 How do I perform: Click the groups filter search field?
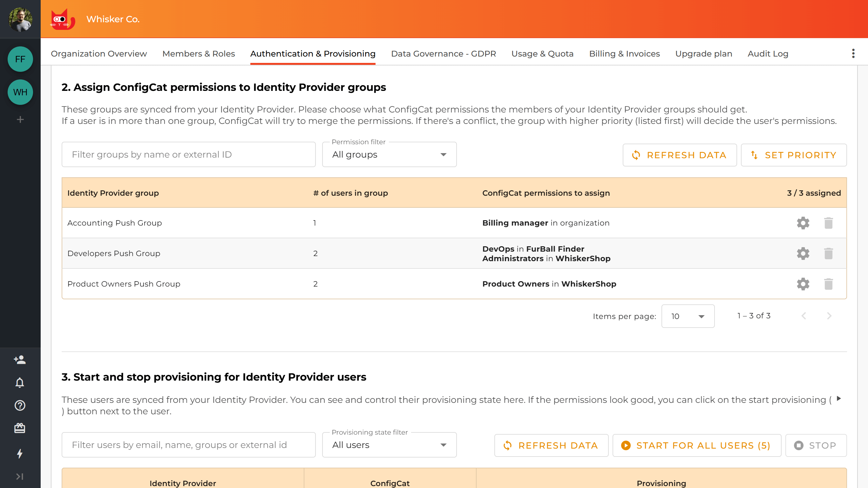[188, 154]
